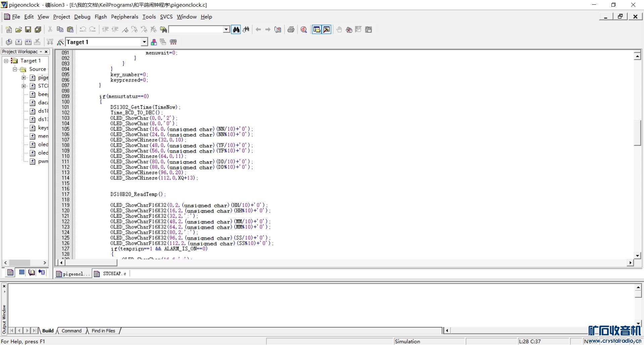Click the Find binoculars icon
Viewport: 644px width, 345px height.
(x=236, y=29)
